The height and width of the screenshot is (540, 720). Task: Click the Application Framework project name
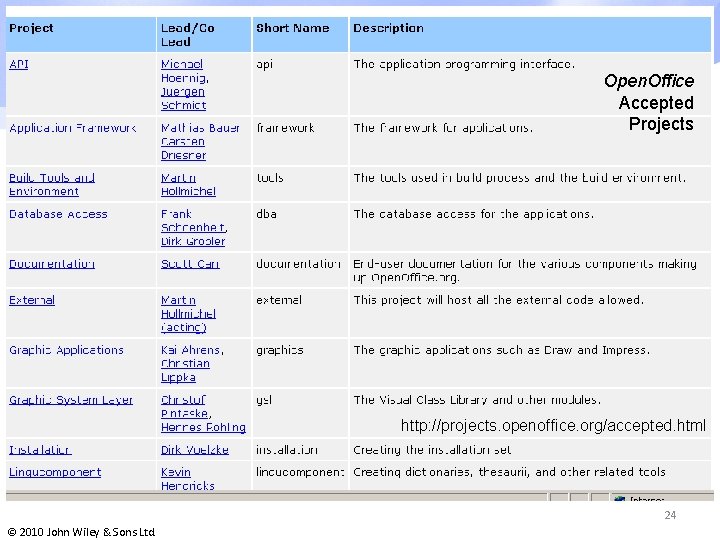(x=73, y=128)
